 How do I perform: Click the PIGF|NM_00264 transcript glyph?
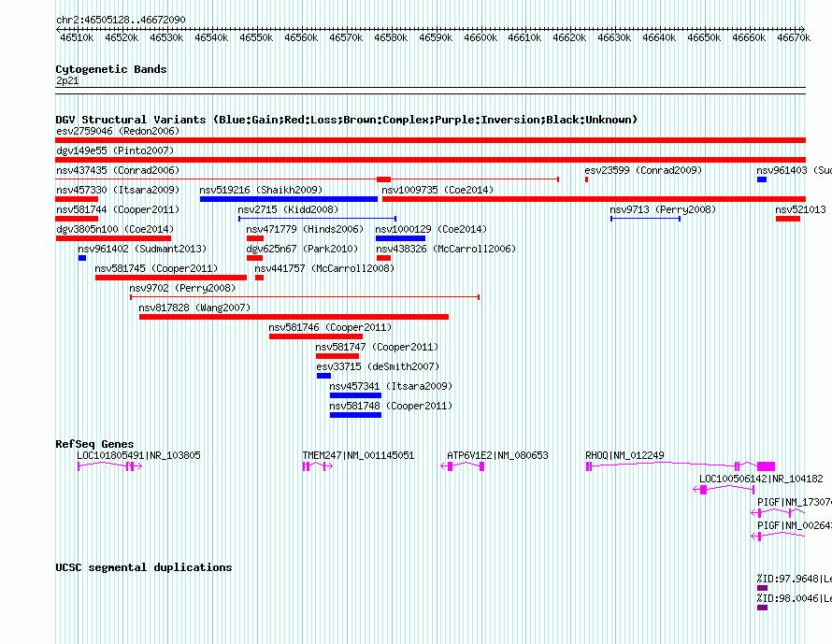(778, 536)
